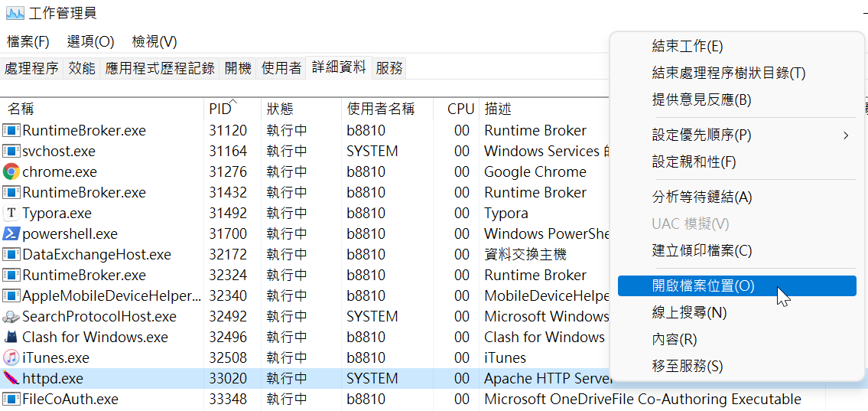Select the DataExchangeHost.exe row name
The image size is (868, 411).
coord(97,255)
